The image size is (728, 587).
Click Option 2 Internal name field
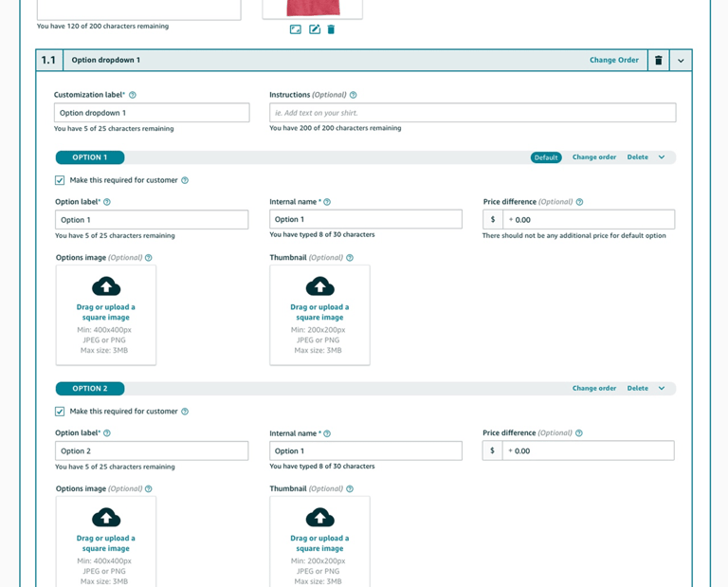pyautogui.click(x=366, y=451)
